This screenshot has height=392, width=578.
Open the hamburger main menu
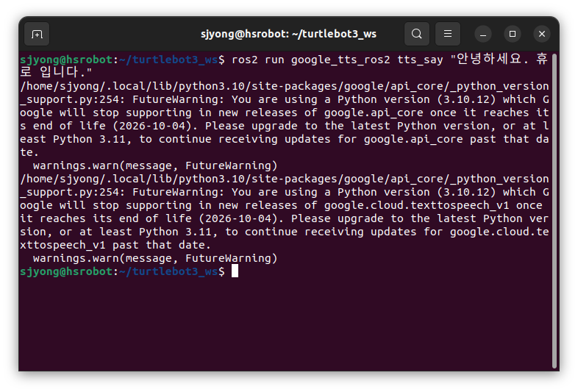448,34
